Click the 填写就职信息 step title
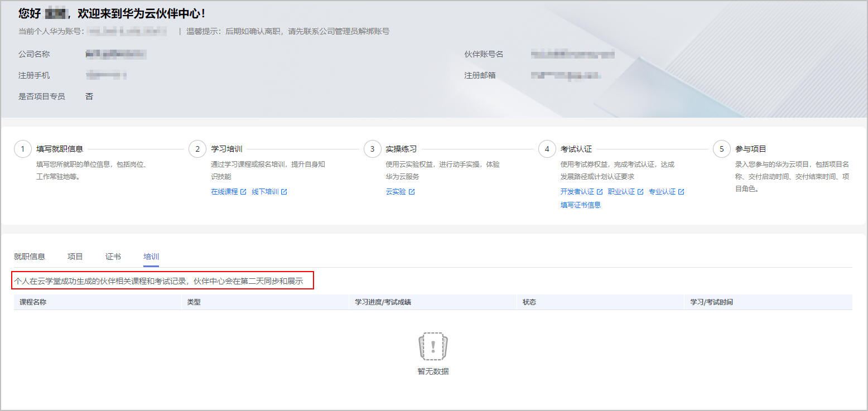 [x=60, y=149]
